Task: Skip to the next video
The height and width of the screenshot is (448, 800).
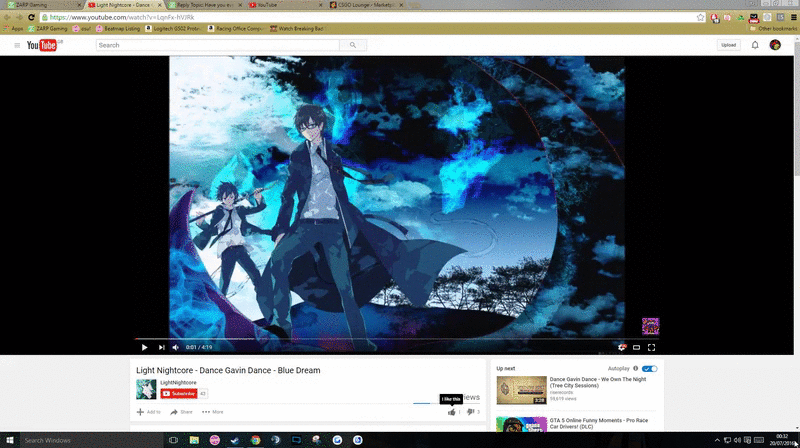Action: (x=161, y=347)
